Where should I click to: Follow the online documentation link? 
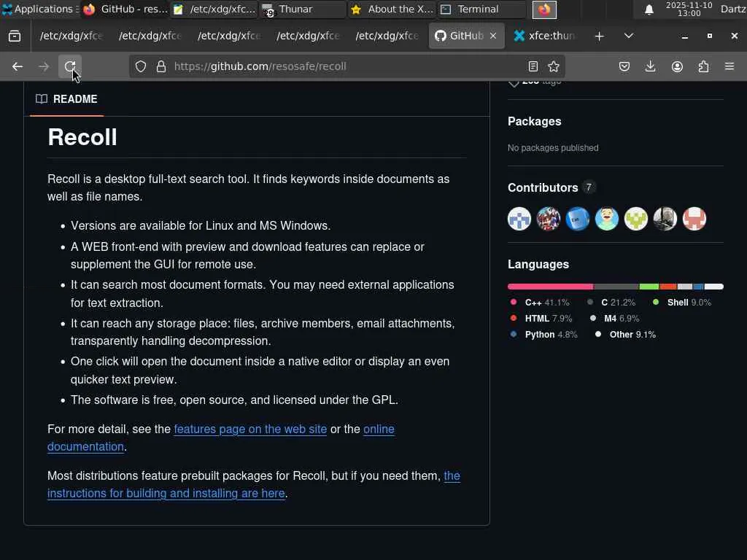(379, 429)
